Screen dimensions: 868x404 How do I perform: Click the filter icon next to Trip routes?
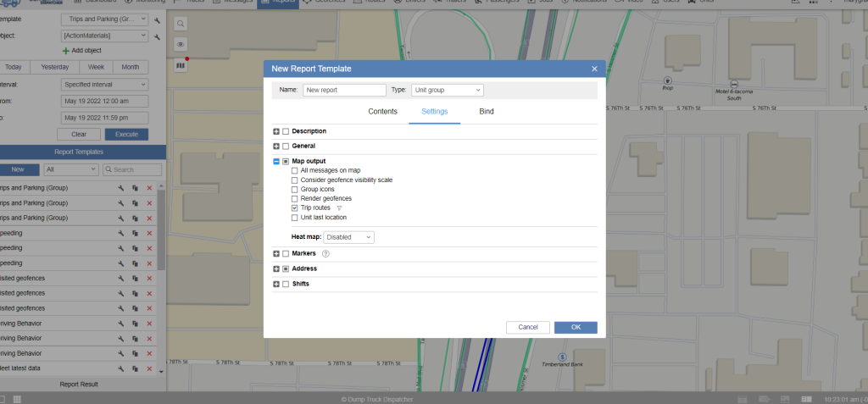[x=339, y=208]
